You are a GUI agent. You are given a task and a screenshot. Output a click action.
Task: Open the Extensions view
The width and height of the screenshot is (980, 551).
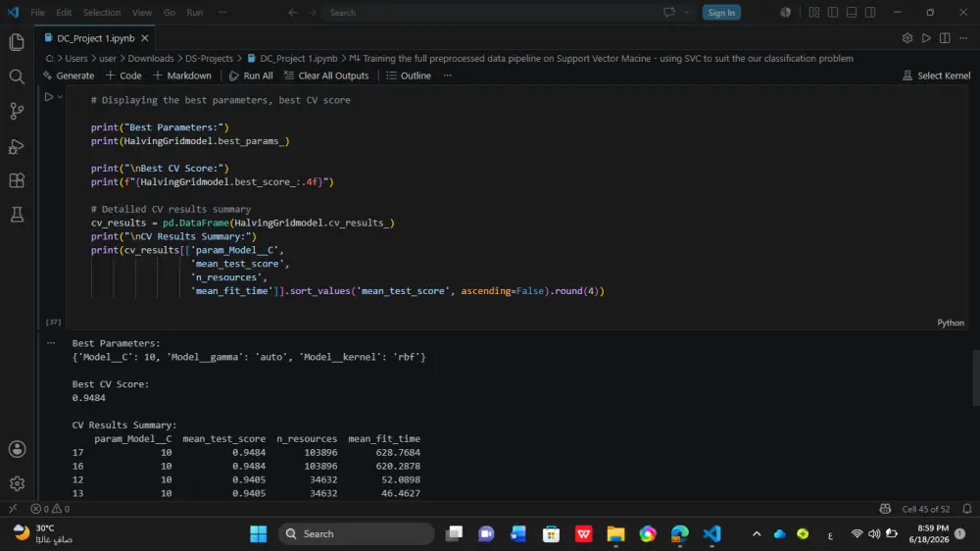click(17, 180)
